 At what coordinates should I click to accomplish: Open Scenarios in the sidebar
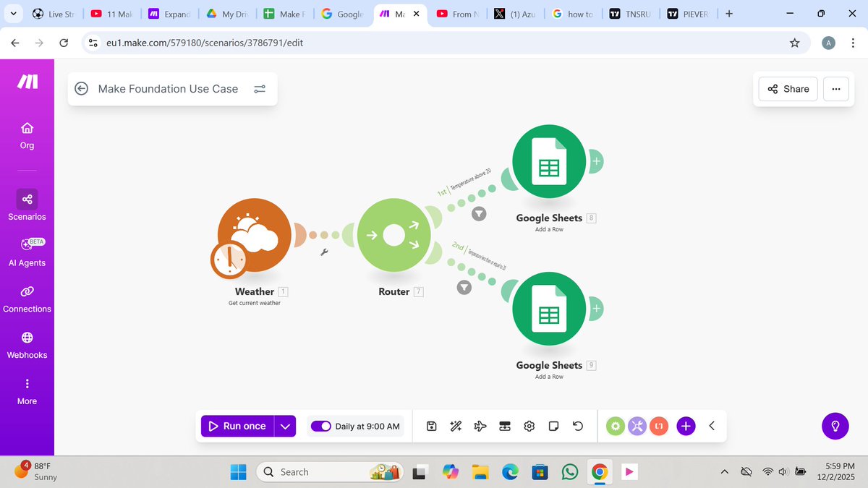(x=27, y=206)
